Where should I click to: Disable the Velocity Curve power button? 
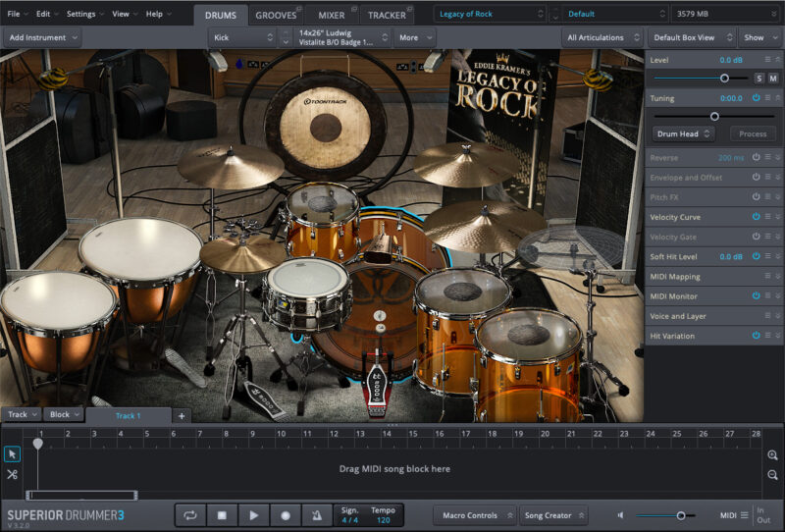(756, 216)
